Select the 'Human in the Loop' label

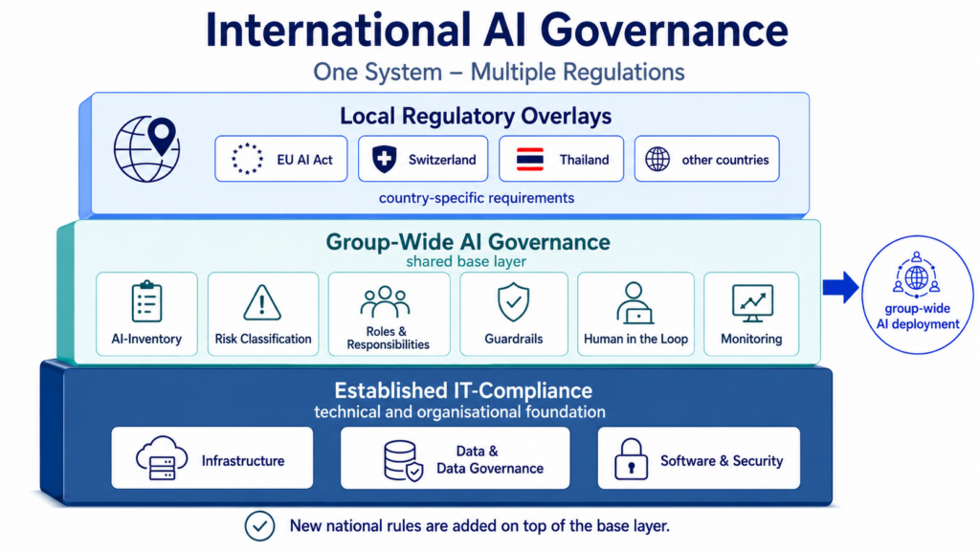pos(635,340)
